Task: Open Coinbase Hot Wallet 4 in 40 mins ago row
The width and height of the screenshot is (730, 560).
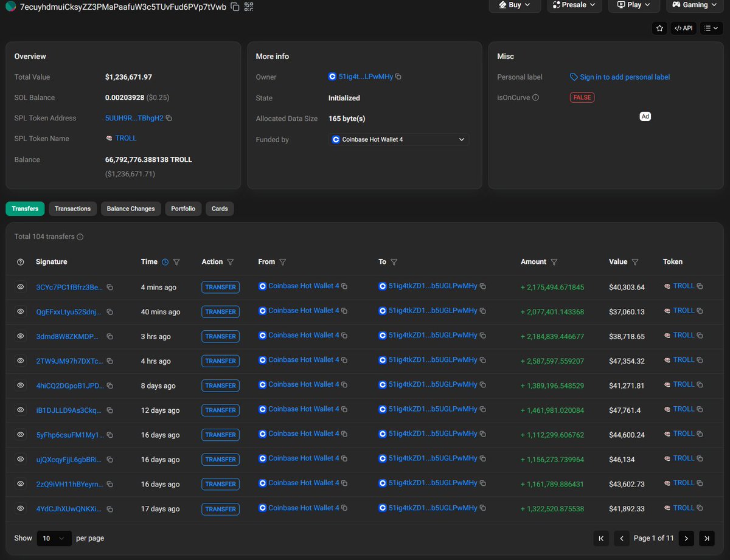Action: pos(304,311)
